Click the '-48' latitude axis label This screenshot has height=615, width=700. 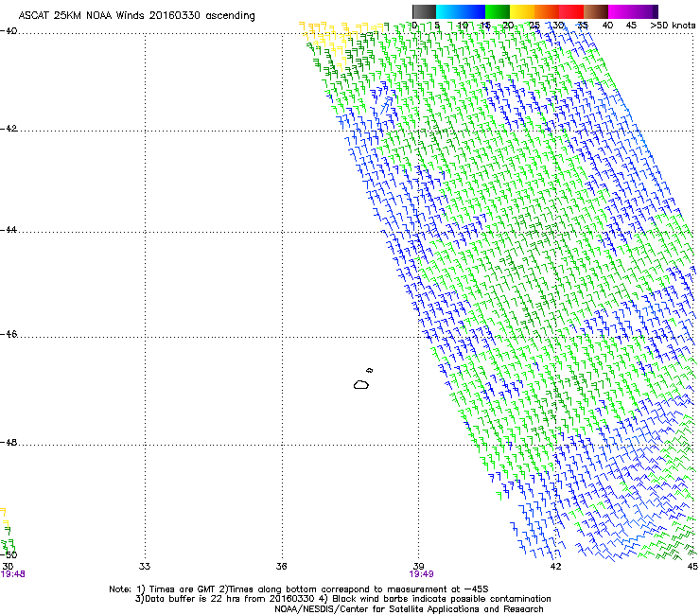[9, 442]
